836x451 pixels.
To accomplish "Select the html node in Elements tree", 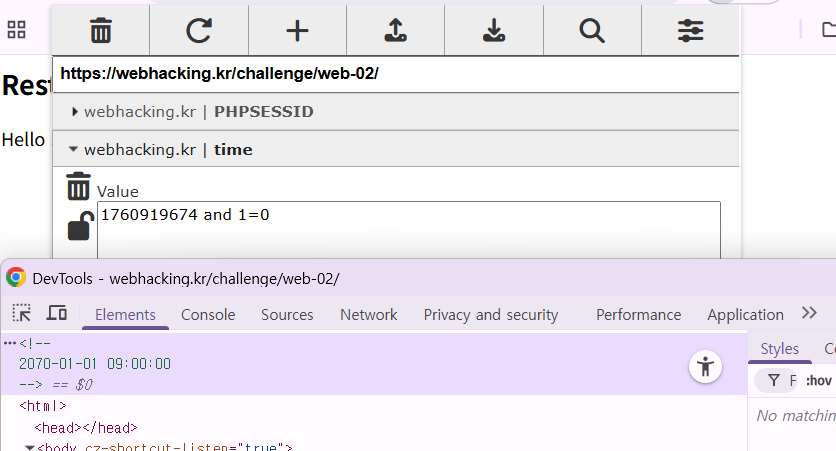I will pos(43,406).
